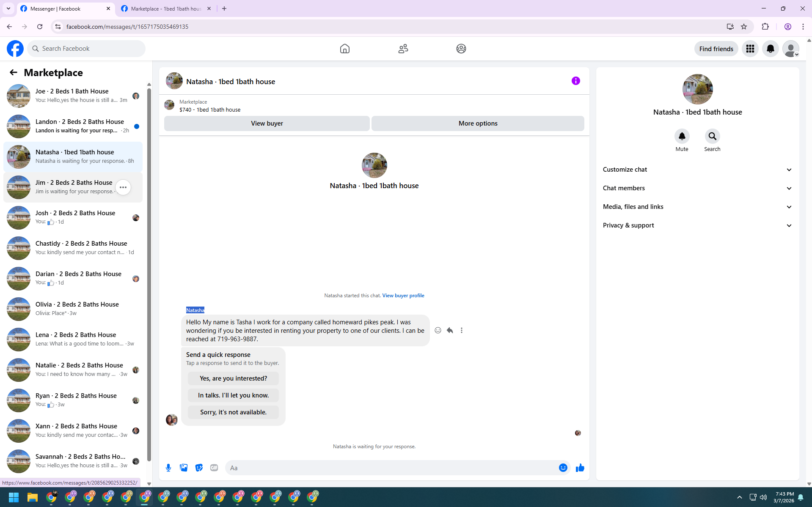
Task: Open the browser extensions menu
Action: (765, 27)
